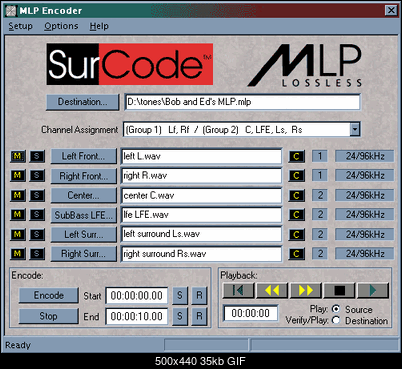The height and width of the screenshot is (369, 402).
Task: Click the S button for Start time
Action: [180, 295]
